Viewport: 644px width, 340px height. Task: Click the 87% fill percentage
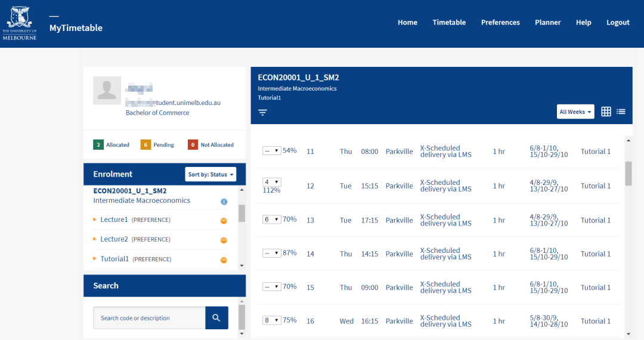[290, 252]
